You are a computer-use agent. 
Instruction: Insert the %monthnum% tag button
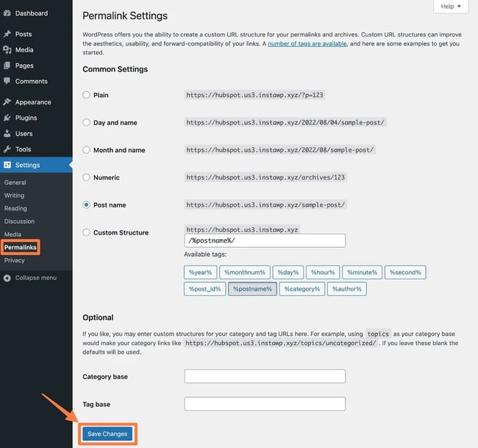pyautogui.click(x=245, y=272)
